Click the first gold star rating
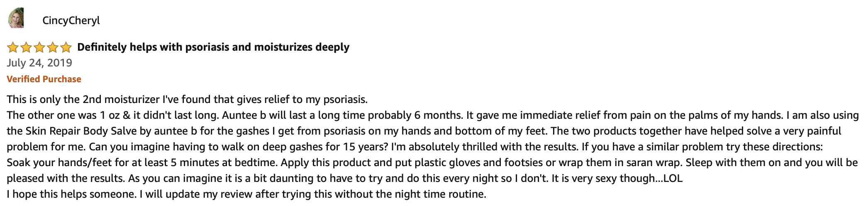868x206 pixels. [x=13, y=48]
